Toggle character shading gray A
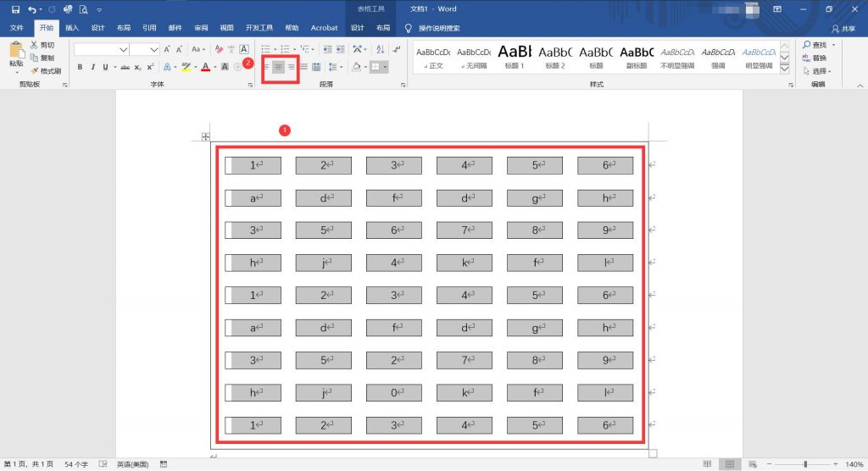The width and height of the screenshot is (868, 471). pyautogui.click(x=225, y=67)
